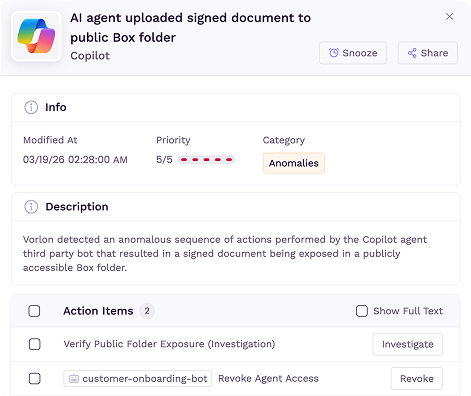Click the 5/5 priority value
The image size is (471, 396).
tap(164, 160)
